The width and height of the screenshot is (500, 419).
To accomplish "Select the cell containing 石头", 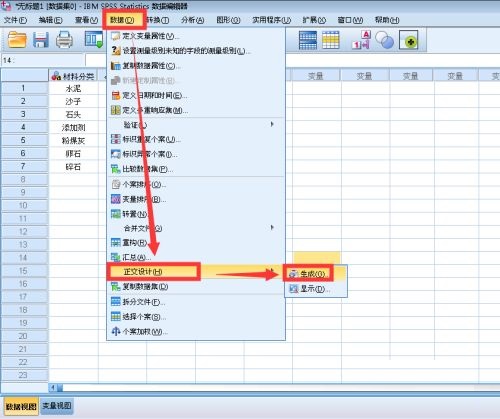I will [73, 114].
